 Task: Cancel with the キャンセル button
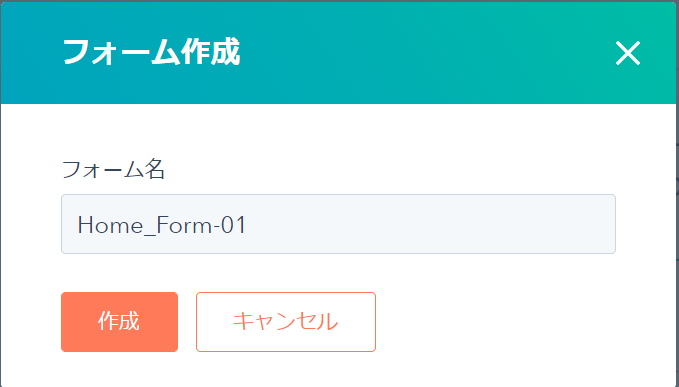pyautogui.click(x=286, y=322)
